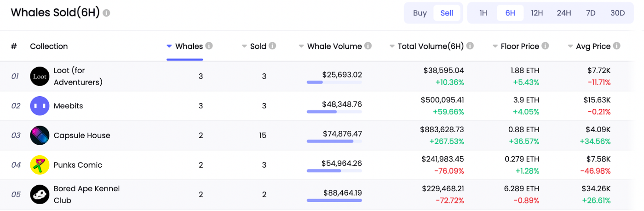Viewport: 644px width, 211px height.
Task: Select the 7D time range
Action: 591,13
